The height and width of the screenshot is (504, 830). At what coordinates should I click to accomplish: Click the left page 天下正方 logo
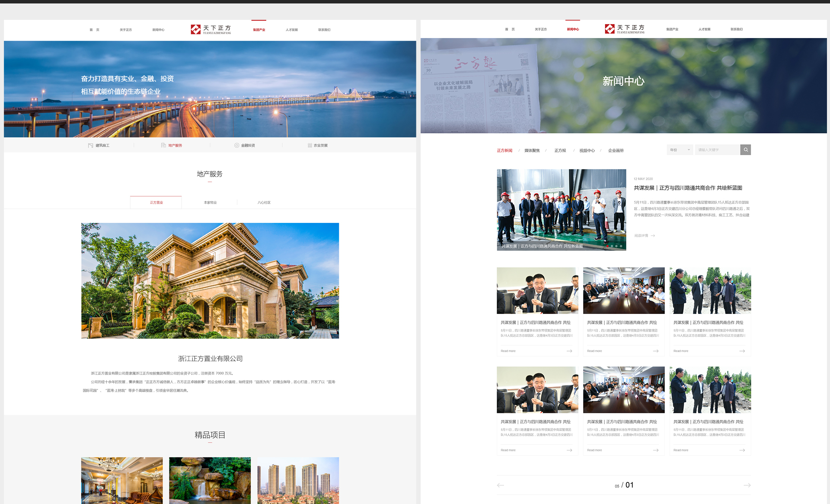211,29
